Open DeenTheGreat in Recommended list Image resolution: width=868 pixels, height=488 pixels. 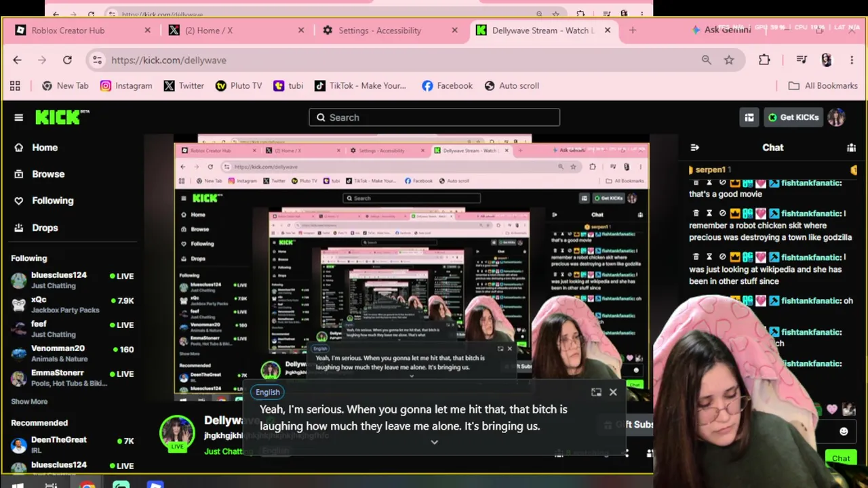point(73,445)
